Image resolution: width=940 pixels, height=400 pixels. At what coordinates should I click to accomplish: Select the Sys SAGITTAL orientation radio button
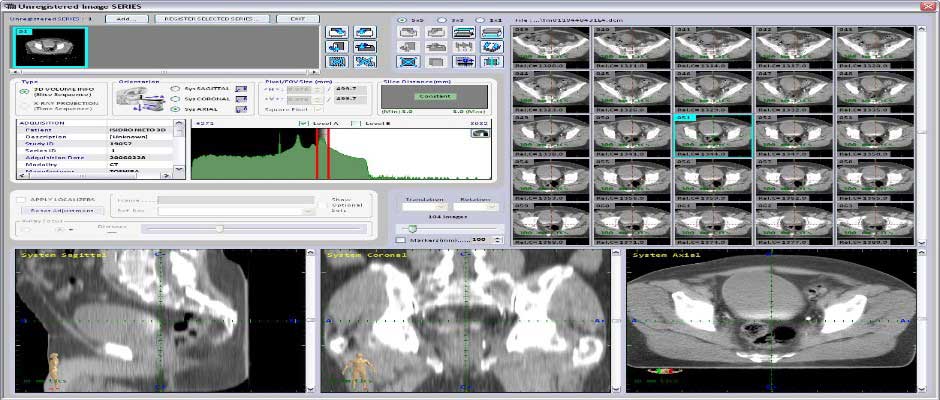coord(175,89)
